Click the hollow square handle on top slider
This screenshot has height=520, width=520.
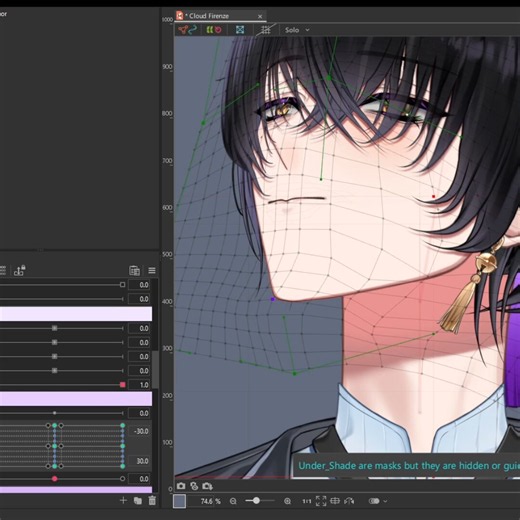click(122, 285)
